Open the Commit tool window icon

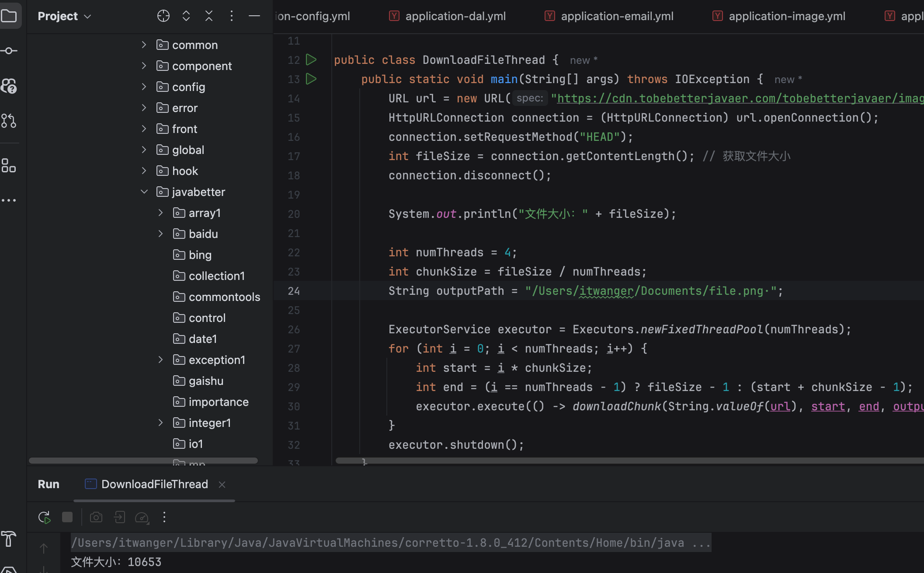[x=9, y=51]
